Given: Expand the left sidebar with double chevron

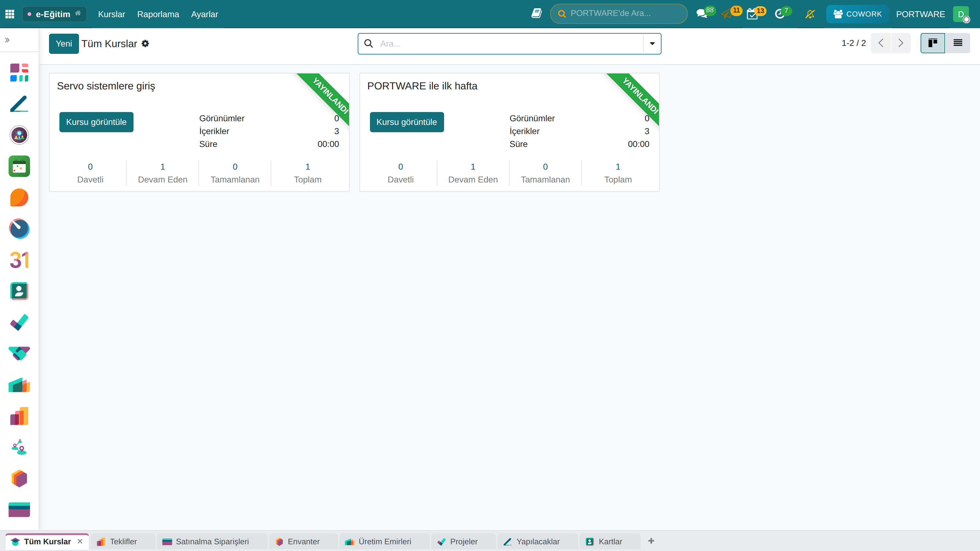Looking at the screenshot, I should (7, 40).
